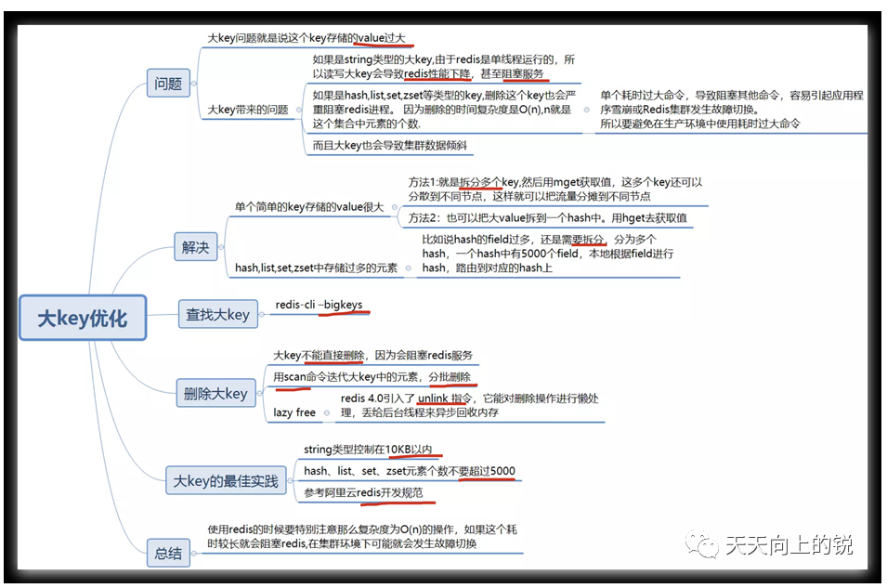Click topic 单个简单的key存储的value很大
The height and width of the screenshot is (588, 887).
tap(309, 207)
